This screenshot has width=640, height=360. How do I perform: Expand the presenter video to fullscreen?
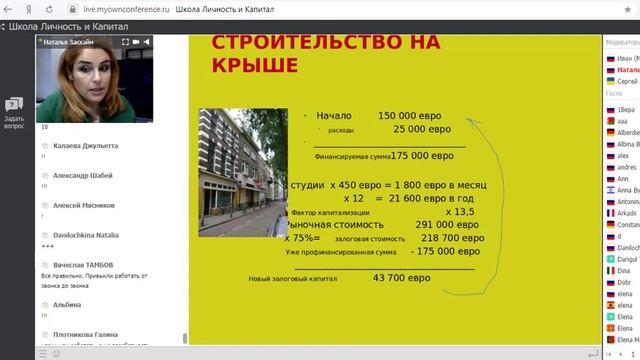[125, 42]
